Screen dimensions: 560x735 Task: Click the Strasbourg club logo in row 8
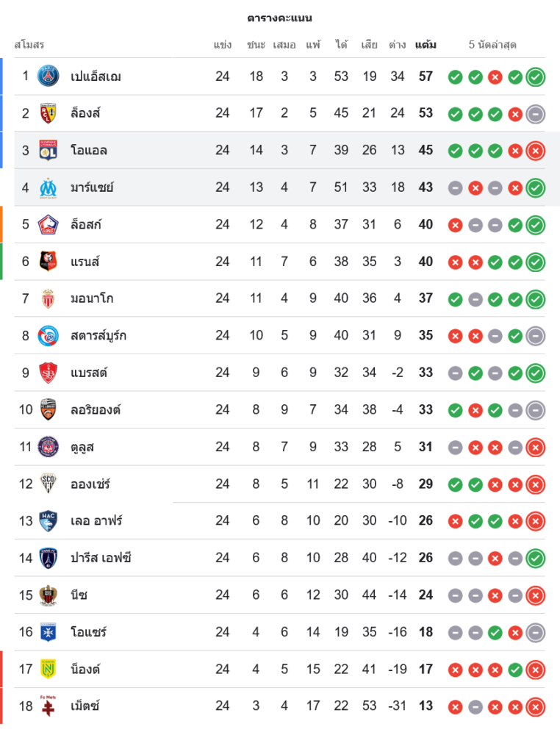click(49, 336)
